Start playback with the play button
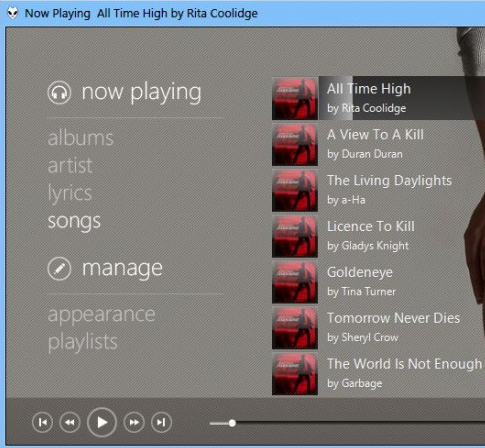The height and width of the screenshot is (448, 485). click(102, 422)
